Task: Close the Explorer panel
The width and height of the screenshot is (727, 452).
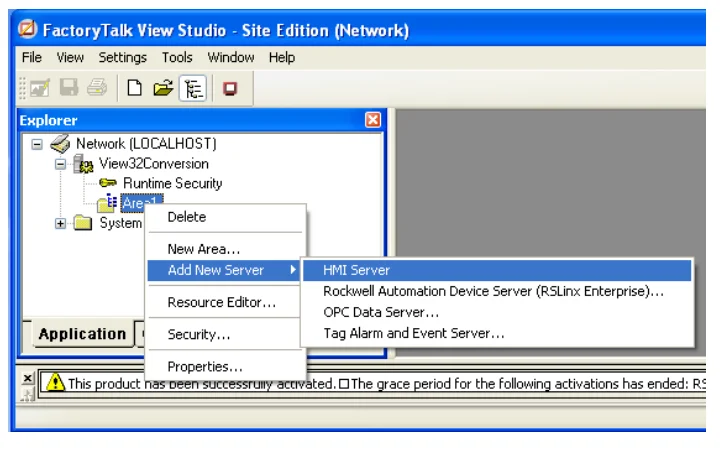Action: pyautogui.click(x=373, y=120)
